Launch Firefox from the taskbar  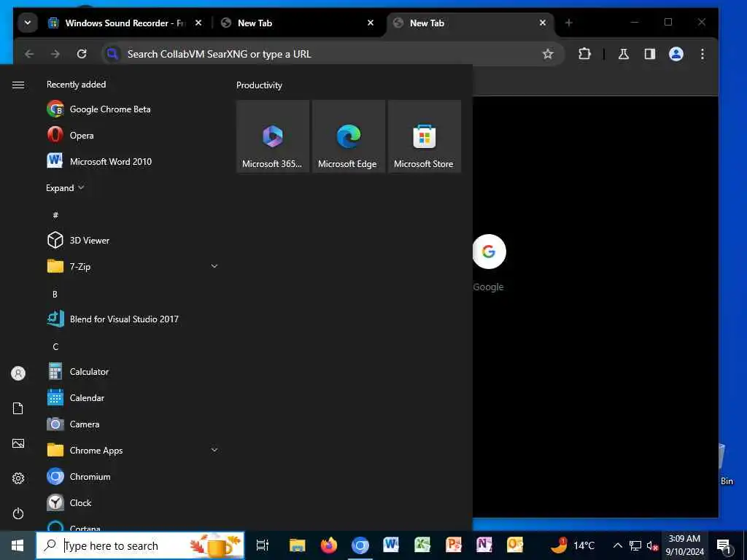(x=329, y=545)
